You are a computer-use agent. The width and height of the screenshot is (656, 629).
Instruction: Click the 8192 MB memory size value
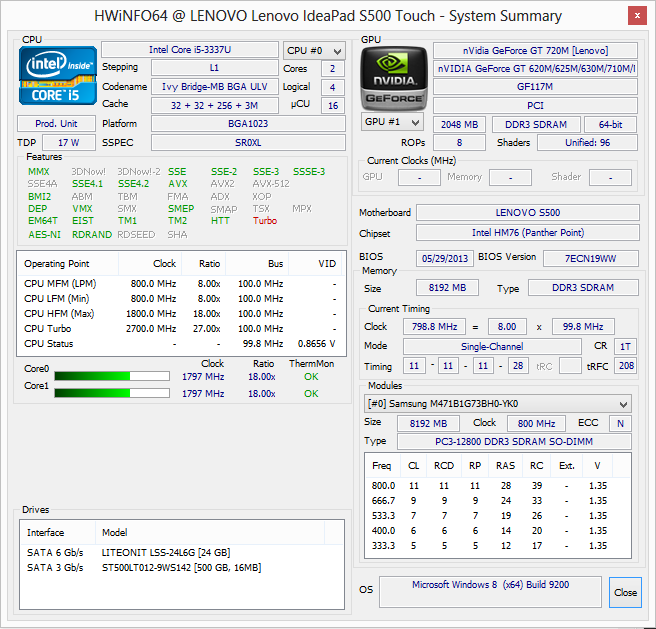click(x=447, y=288)
